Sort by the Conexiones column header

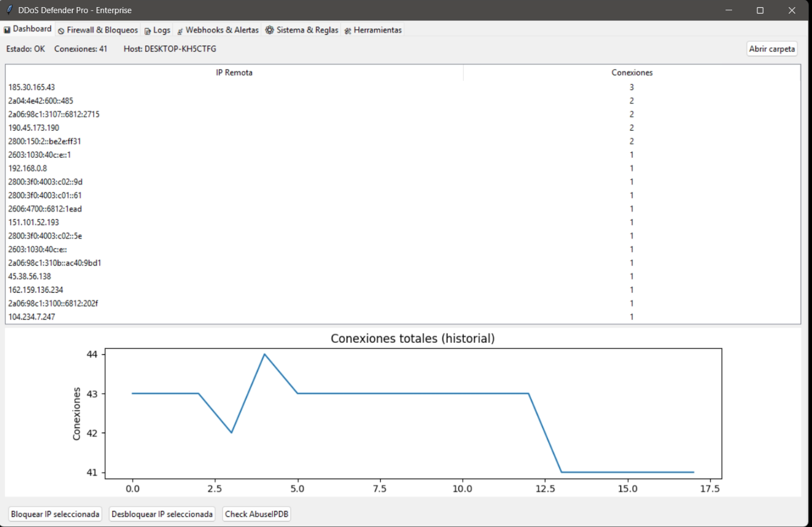[632, 72]
